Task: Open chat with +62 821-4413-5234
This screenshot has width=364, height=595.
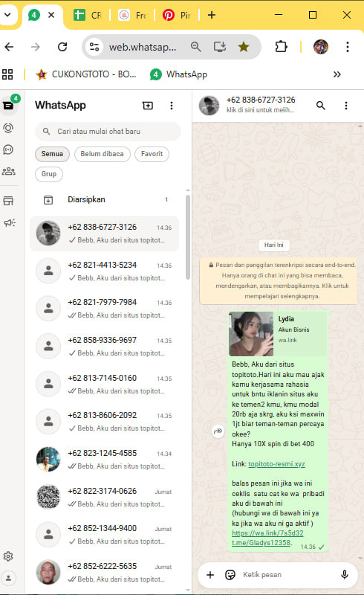Action: coord(104,271)
